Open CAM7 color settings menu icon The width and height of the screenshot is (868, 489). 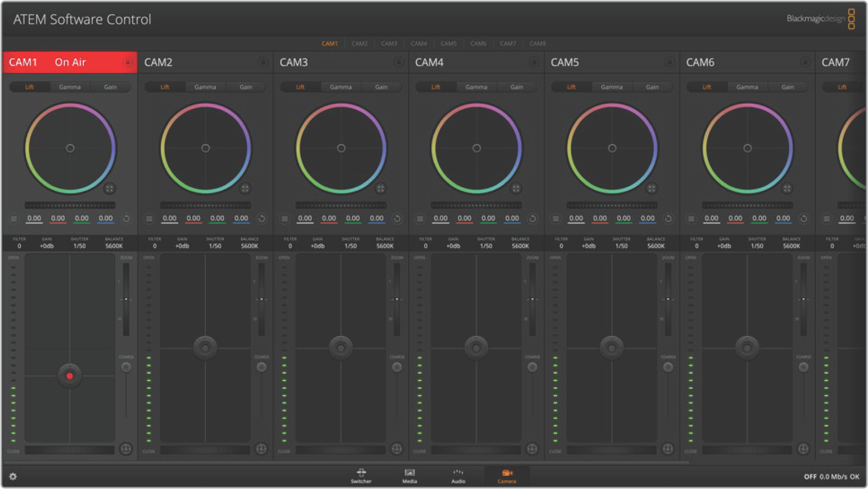[827, 219]
